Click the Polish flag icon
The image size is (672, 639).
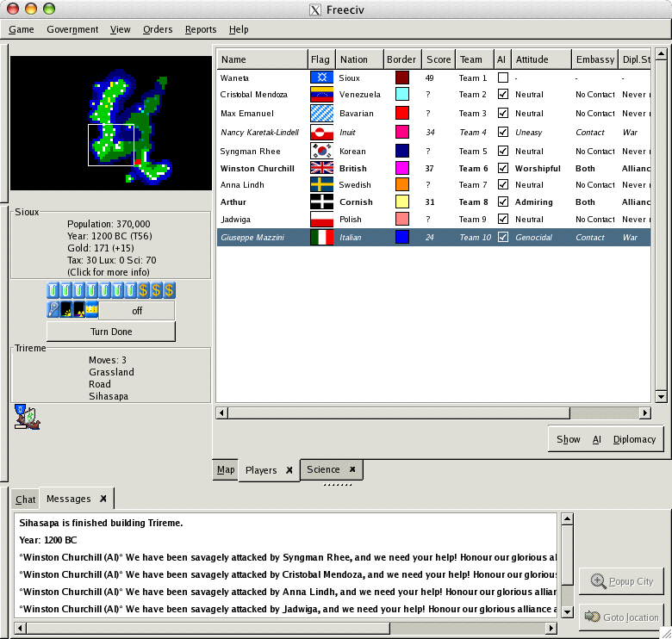[322, 220]
